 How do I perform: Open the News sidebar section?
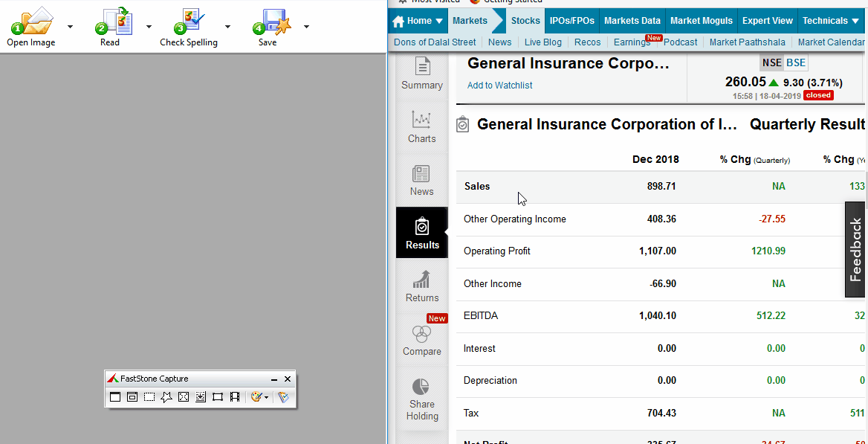tap(422, 180)
